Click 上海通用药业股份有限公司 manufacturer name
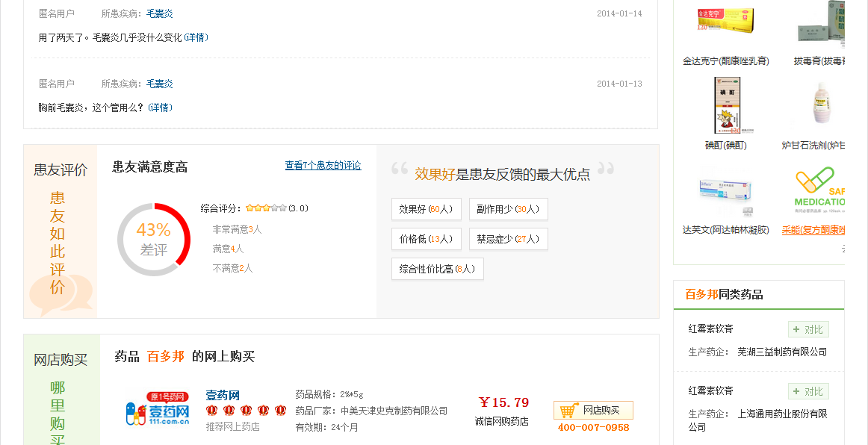This screenshot has width=868, height=445. [758, 420]
